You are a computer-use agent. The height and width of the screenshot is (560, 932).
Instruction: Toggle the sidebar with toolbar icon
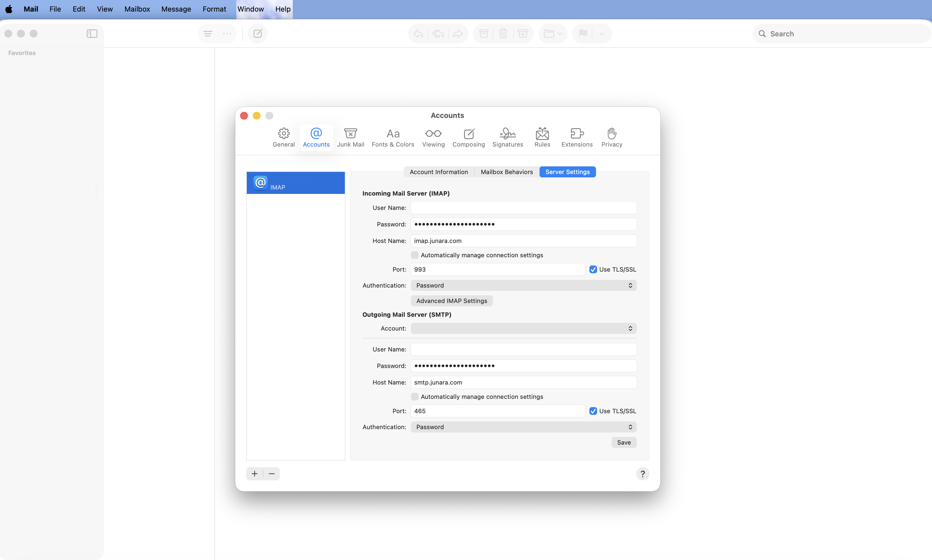coord(92,34)
